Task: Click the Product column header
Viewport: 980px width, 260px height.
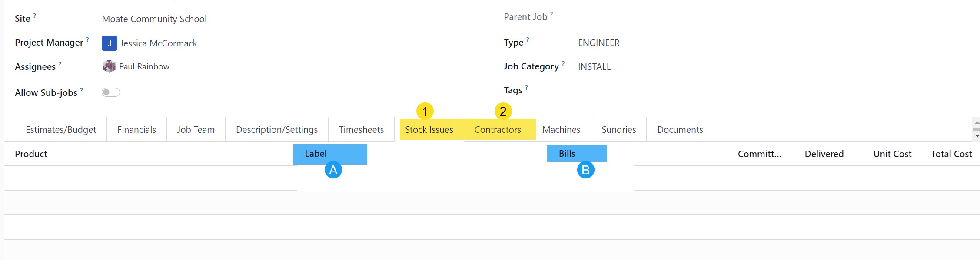Action: (31, 154)
